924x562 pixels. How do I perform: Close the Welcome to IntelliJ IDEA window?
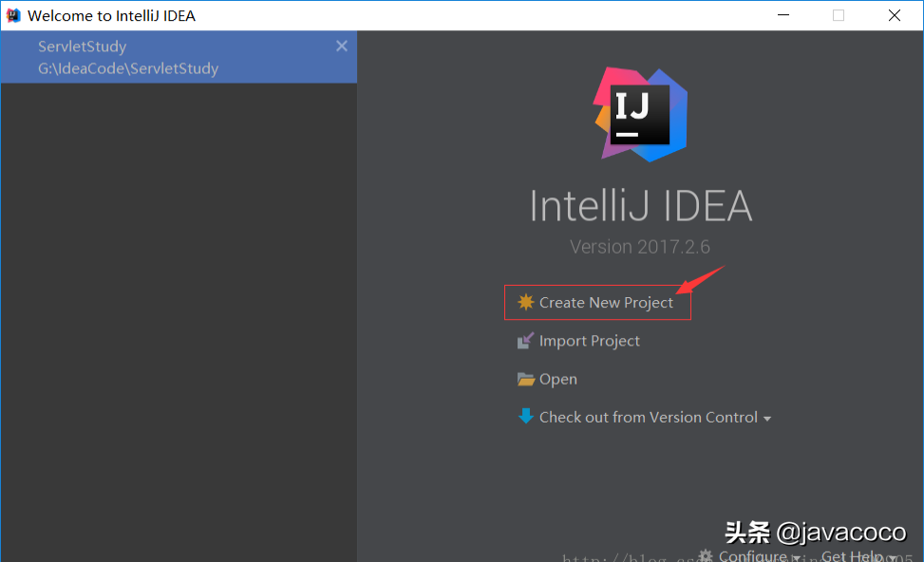click(x=895, y=15)
